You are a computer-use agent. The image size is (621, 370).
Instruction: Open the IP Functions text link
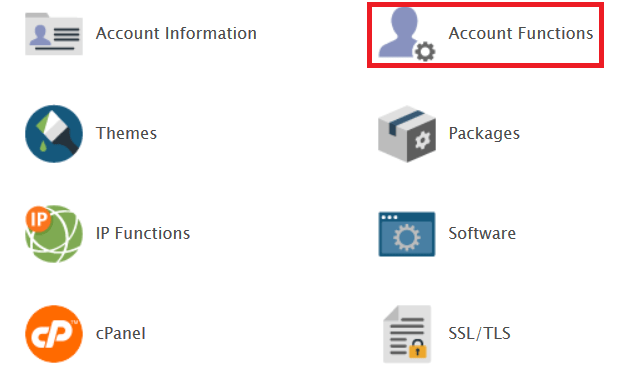pyautogui.click(x=143, y=233)
